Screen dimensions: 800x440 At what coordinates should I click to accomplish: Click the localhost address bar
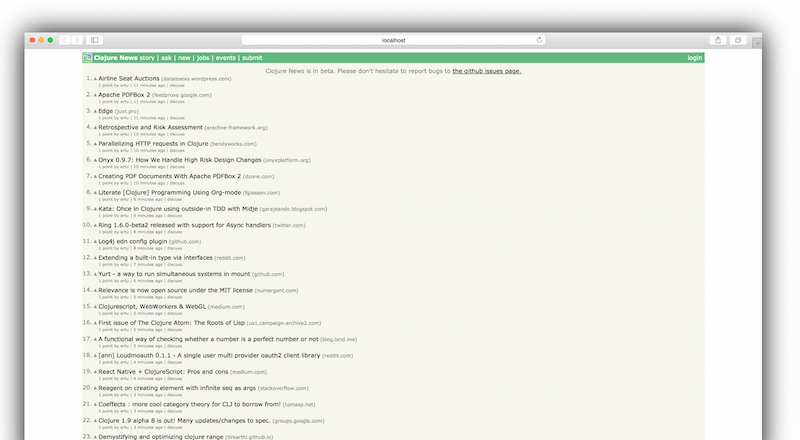click(x=393, y=40)
